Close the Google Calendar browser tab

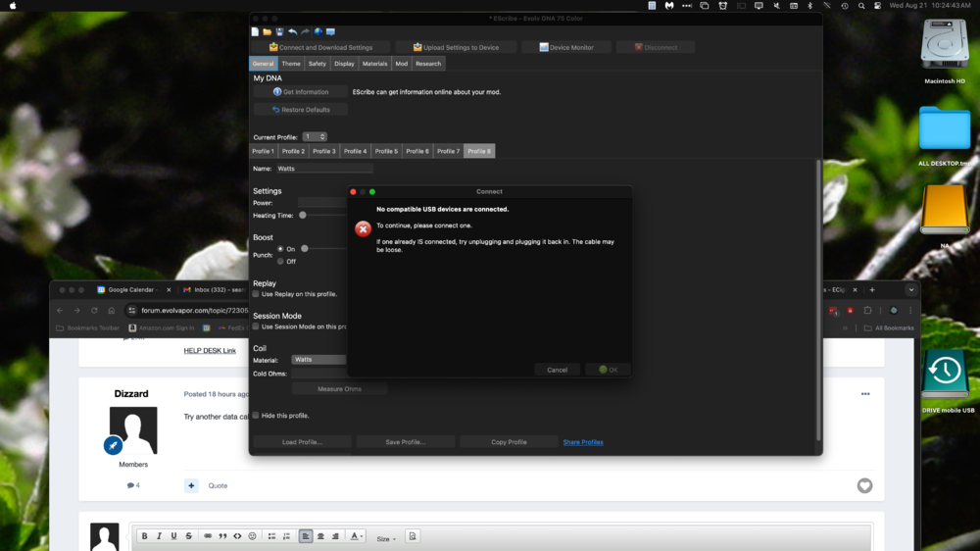[169, 290]
